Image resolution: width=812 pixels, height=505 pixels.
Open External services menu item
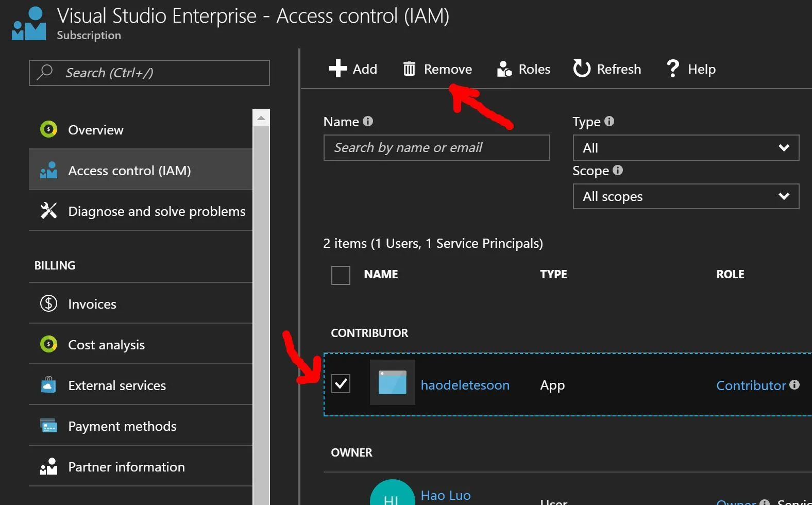coord(141,385)
